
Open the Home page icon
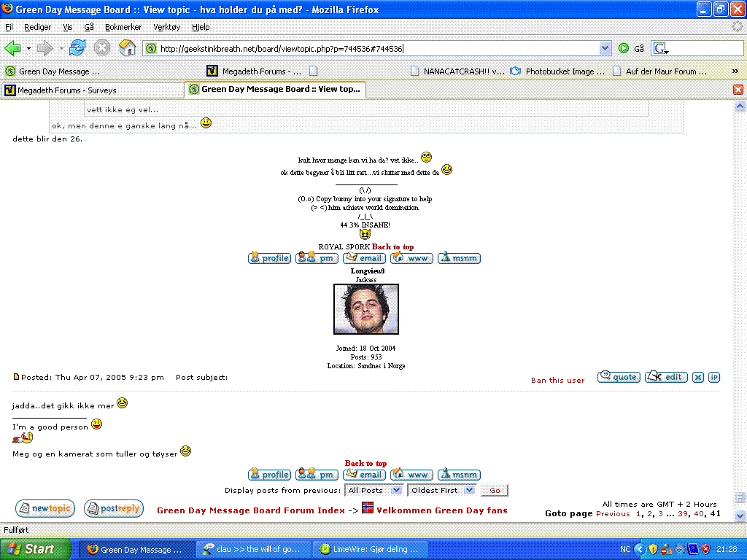tap(127, 47)
